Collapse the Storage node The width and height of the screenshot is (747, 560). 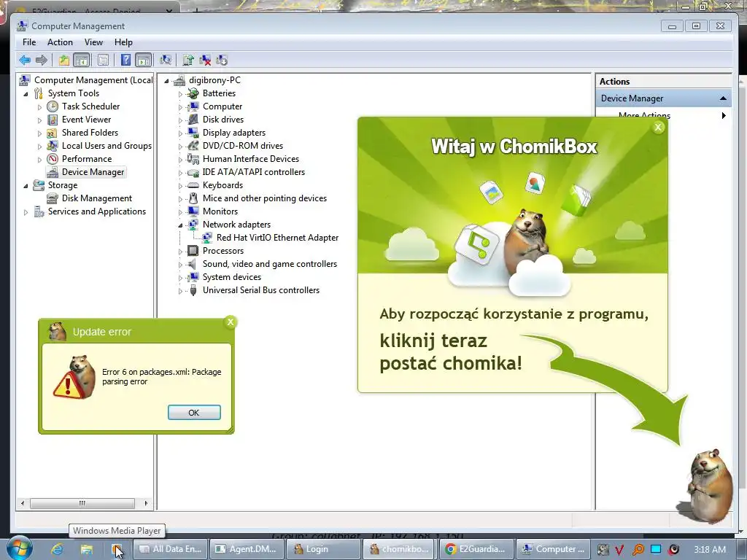click(x=26, y=186)
